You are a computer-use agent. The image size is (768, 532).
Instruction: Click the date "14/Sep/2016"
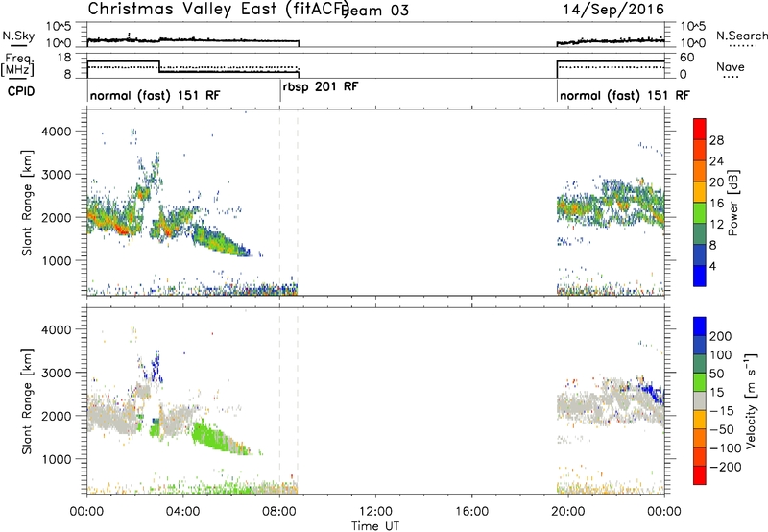[x=613, y=10]
